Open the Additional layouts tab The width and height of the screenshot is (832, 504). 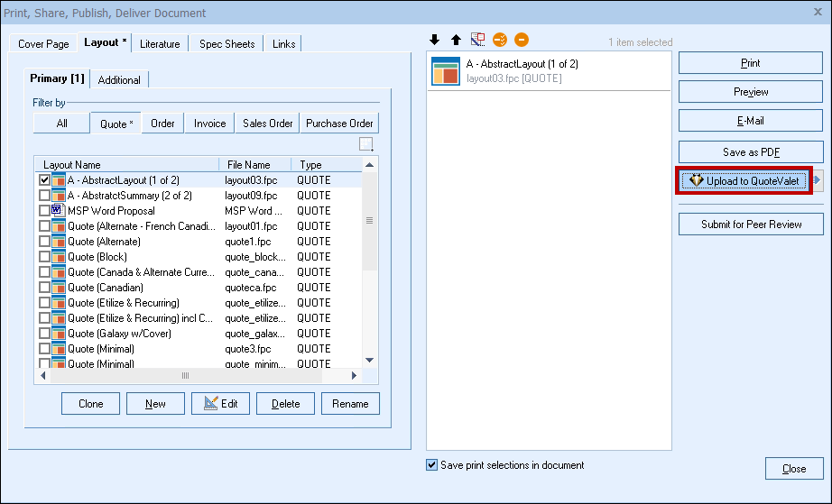click(119, 79)
